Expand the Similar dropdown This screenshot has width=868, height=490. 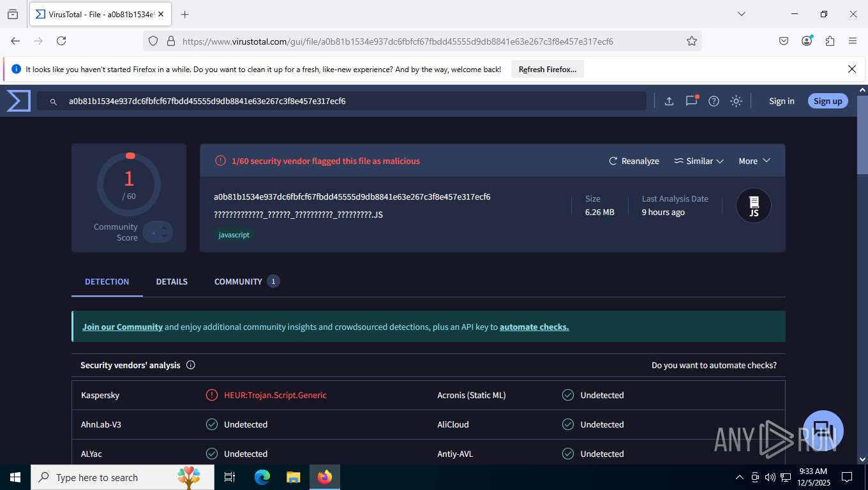point(699,161)
